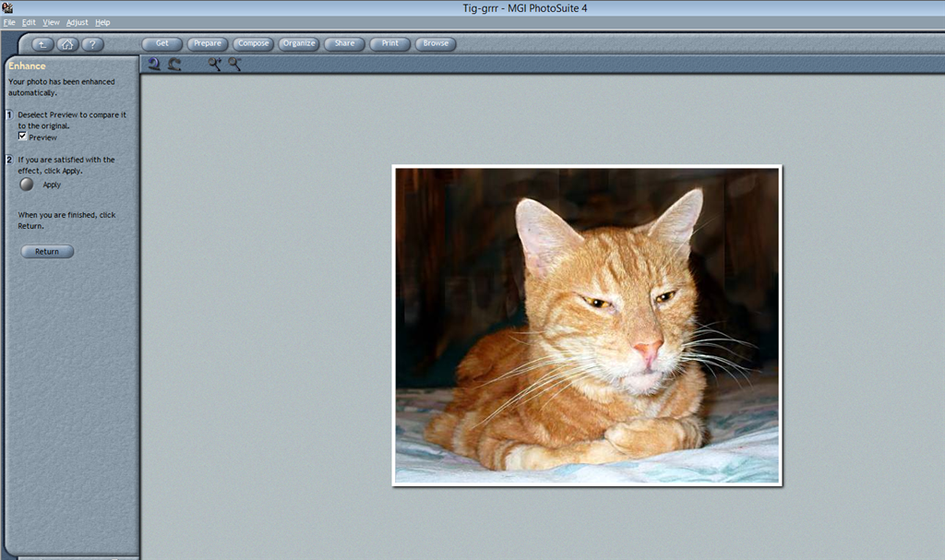
Task: Go to the Home screen icon
Action: (x=67, y=44)
